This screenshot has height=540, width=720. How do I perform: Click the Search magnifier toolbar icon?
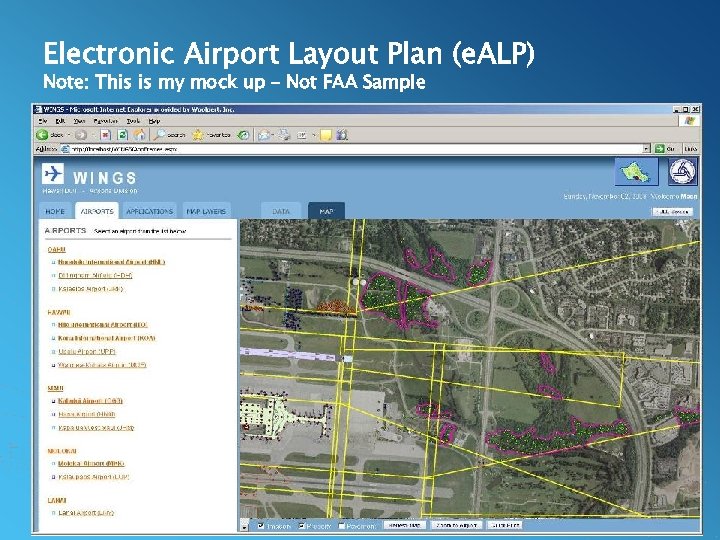coord(159,135)
